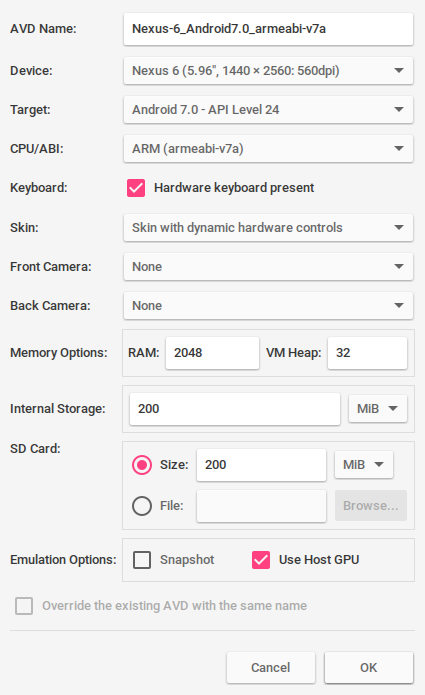Enable the Snapshot checkbox
This screenshot has width=425, height=695.
(x=142, y=560)
